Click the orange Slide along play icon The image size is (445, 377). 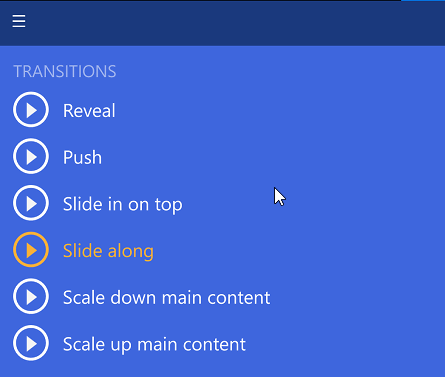(31, 250)
